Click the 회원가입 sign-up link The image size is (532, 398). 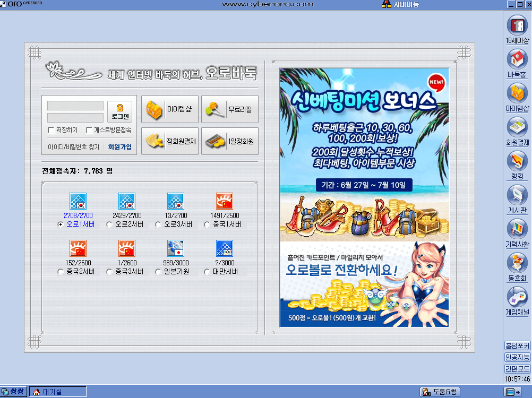(x=120, y=147)
